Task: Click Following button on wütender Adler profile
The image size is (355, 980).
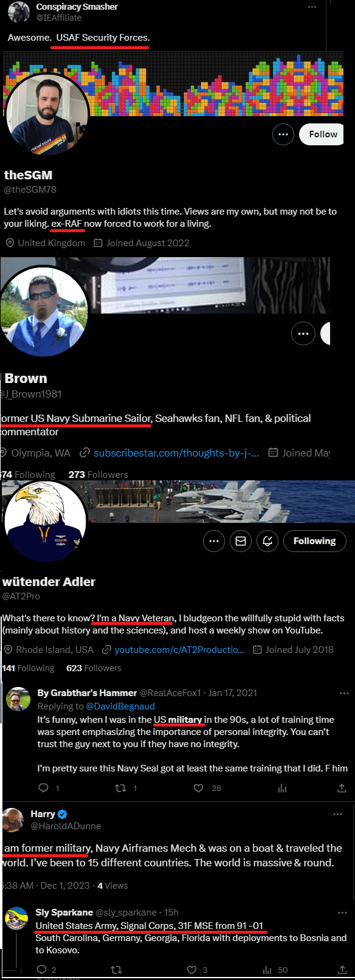Action: (x=314, y=541)
